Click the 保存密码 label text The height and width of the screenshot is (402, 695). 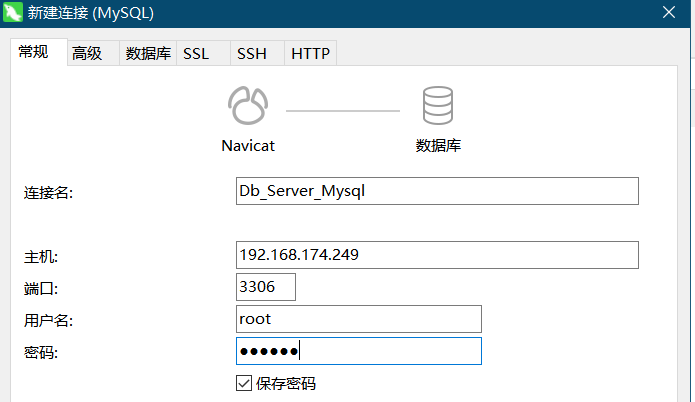click(286, 383)
